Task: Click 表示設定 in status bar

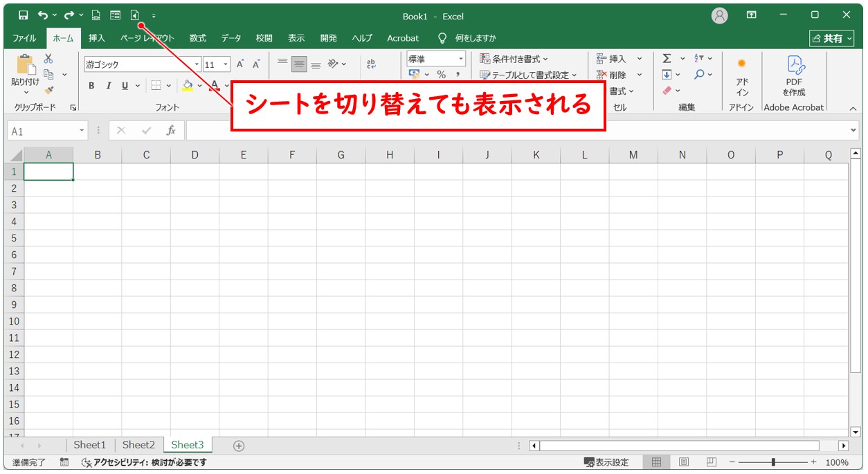Action: 606,462
